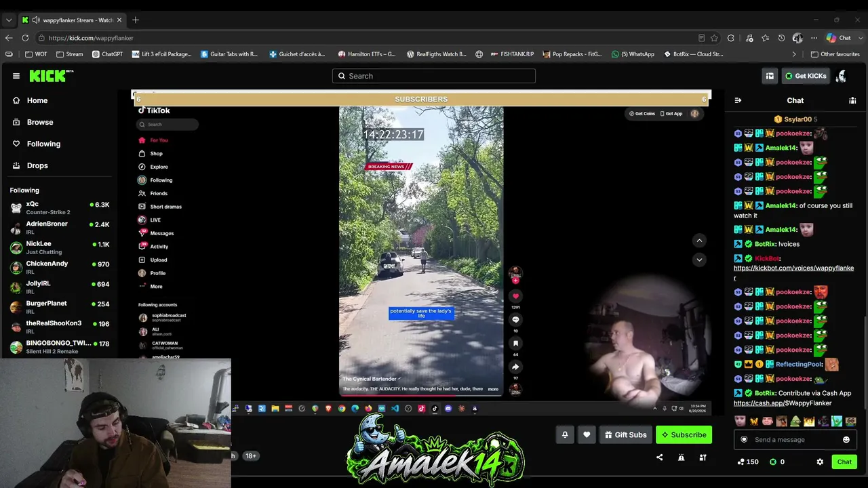Viewport: 868px width, 488px height.
Task: Close the wappyflanker Stream tab
Action: coord(119,20)
